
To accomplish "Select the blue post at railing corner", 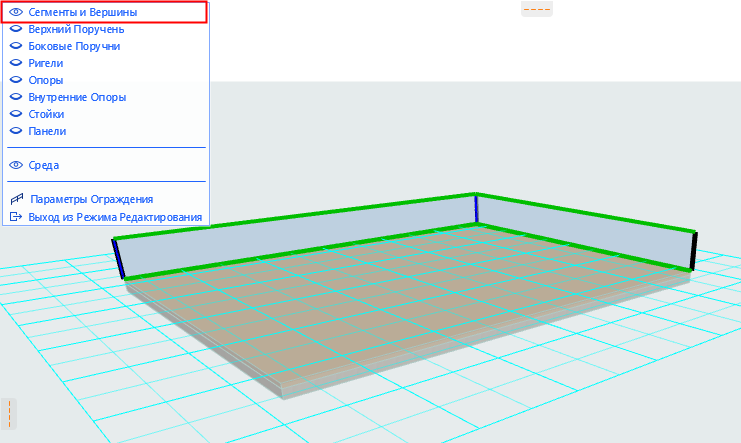I will point(476,208).
